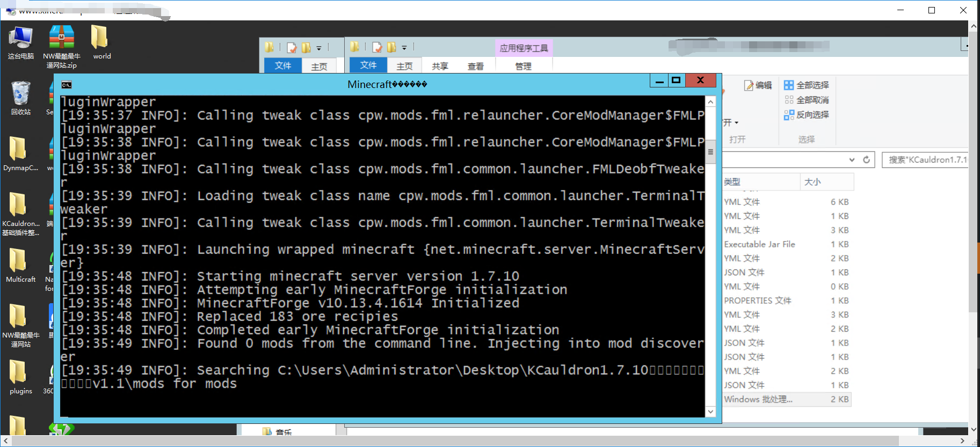Sort file list by 类型 column
Image resolution: width=980 pixels, height=447 pixels.
point(761,182)
